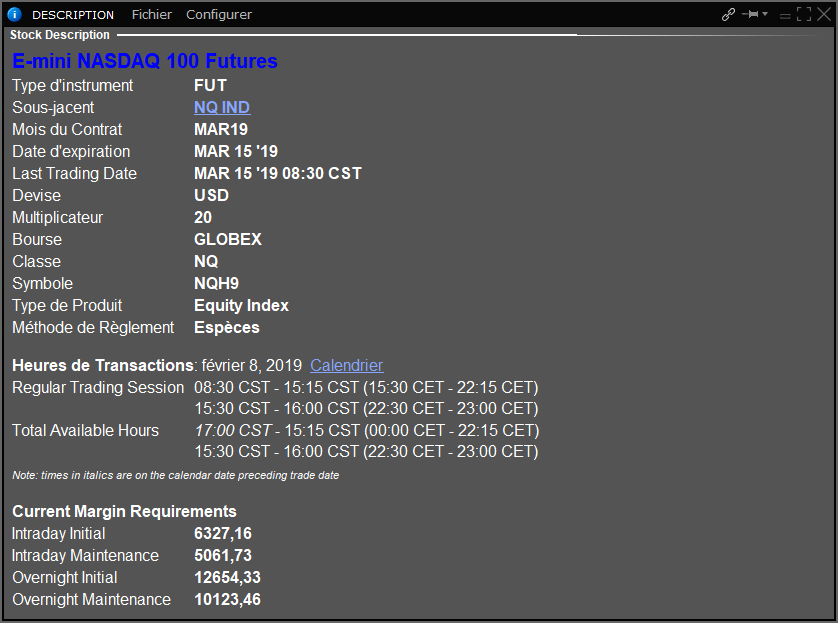
Task: Select the Equity Index product type
Action: tap(241, 305)
